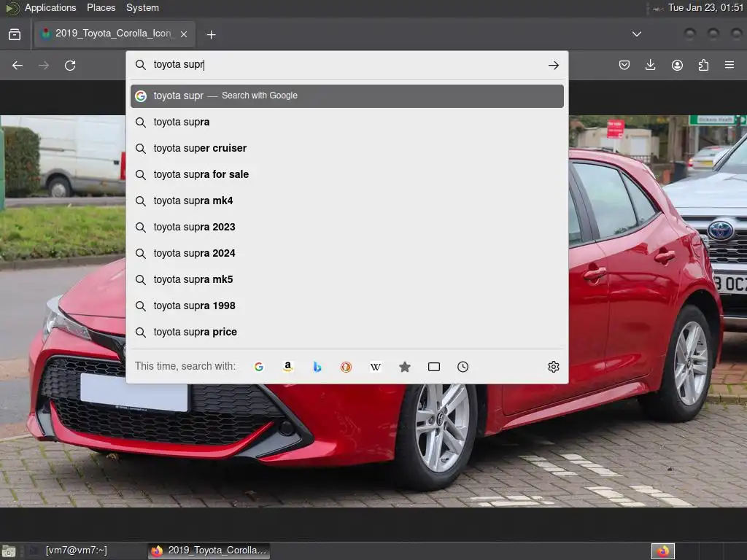Viewport: 747px width, 560px height.
Task: Search this time with Amazon icon
Action: tap(287, 367)
